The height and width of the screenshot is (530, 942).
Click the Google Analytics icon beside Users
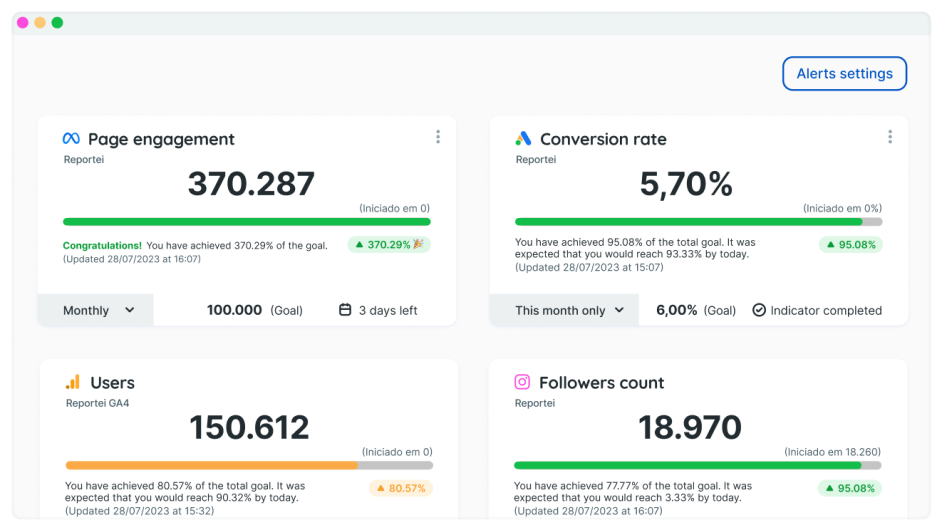pos(73,382)
